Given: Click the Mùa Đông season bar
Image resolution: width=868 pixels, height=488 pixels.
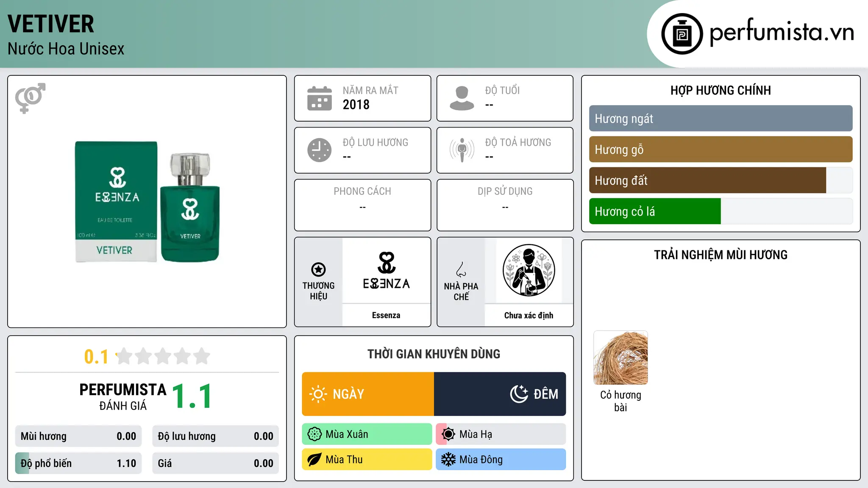Looking at the screenshot, I should (501, 460).
